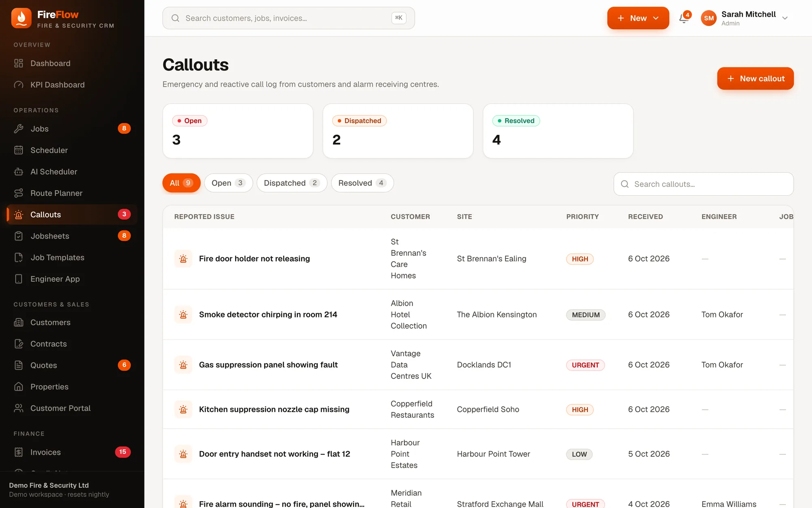Viewport: 812px width, 508px height.
Task: Click the AI Scheduler robot icon
Action: [19, 172]
